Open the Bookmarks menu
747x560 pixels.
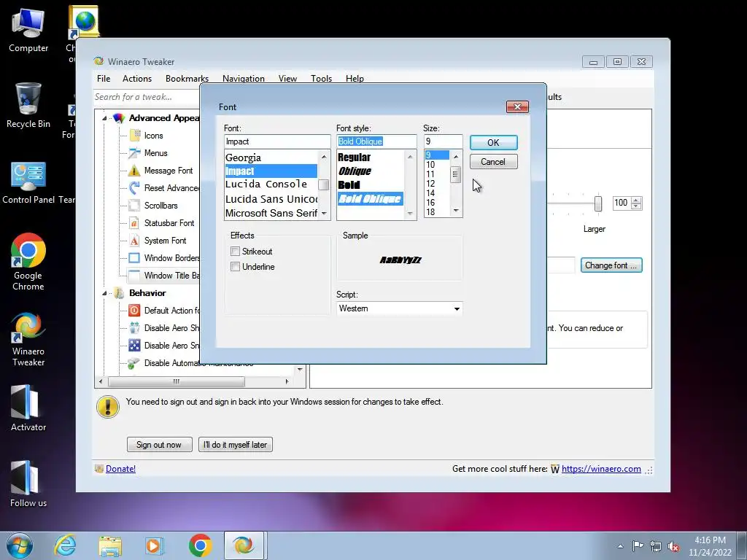point(187,79)
